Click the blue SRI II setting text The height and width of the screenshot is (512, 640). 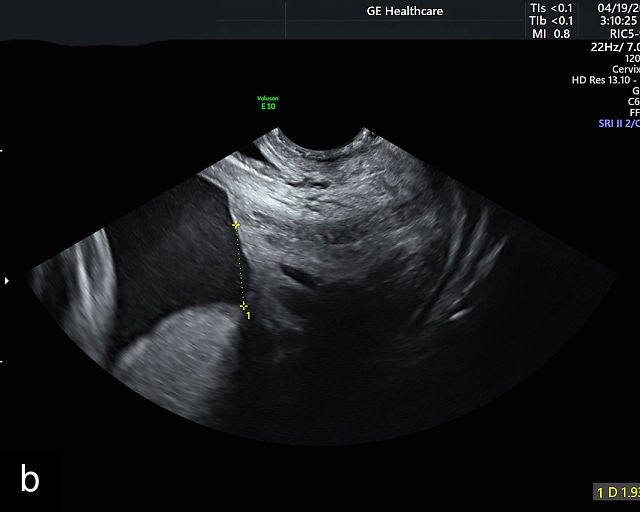pyautogui.click(x=618, y=122)
